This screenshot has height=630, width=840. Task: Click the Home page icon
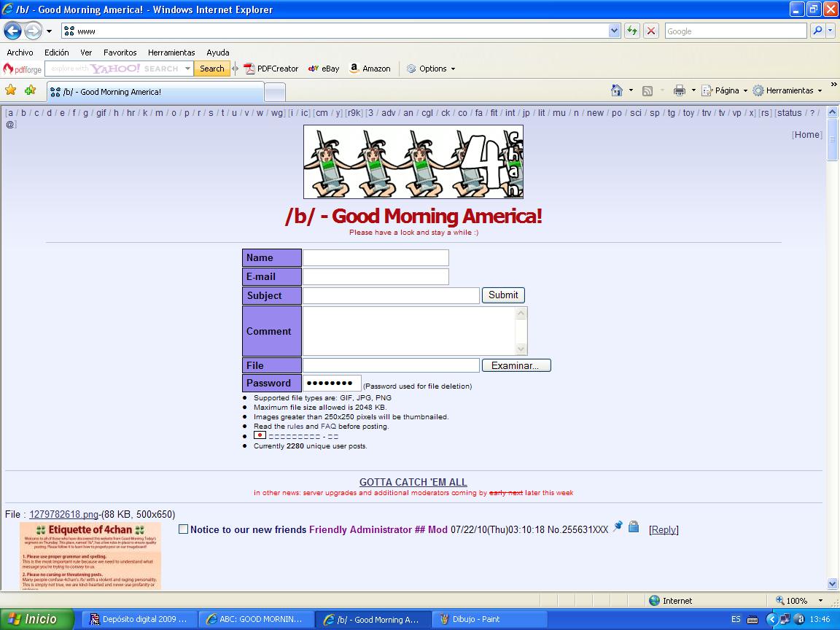point(617,90)
